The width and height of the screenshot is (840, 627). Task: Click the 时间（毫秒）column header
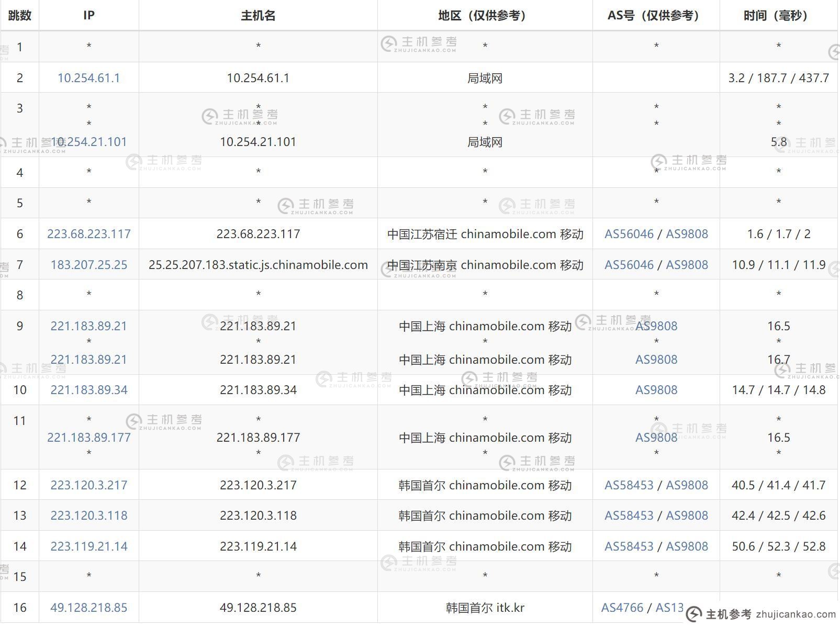pos(779,16)
